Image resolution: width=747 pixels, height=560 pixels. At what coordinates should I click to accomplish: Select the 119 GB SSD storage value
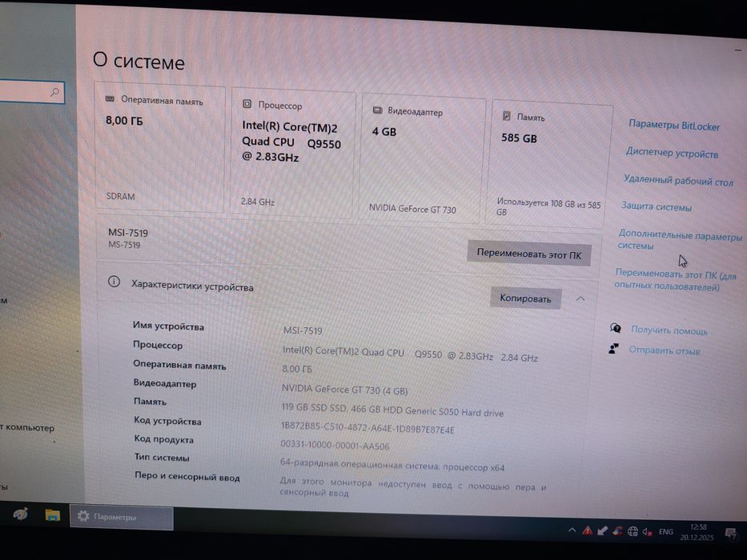(x=392, y=410)
